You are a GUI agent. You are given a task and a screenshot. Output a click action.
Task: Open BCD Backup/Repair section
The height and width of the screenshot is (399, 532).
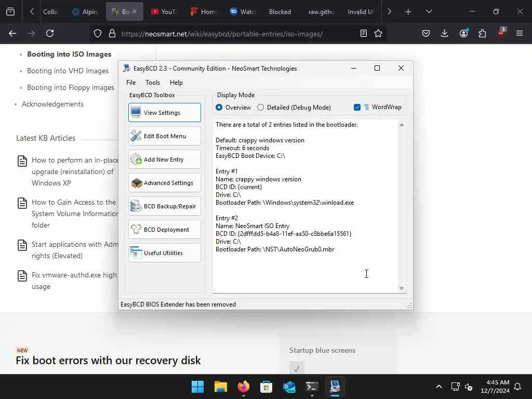coord(165,206)
